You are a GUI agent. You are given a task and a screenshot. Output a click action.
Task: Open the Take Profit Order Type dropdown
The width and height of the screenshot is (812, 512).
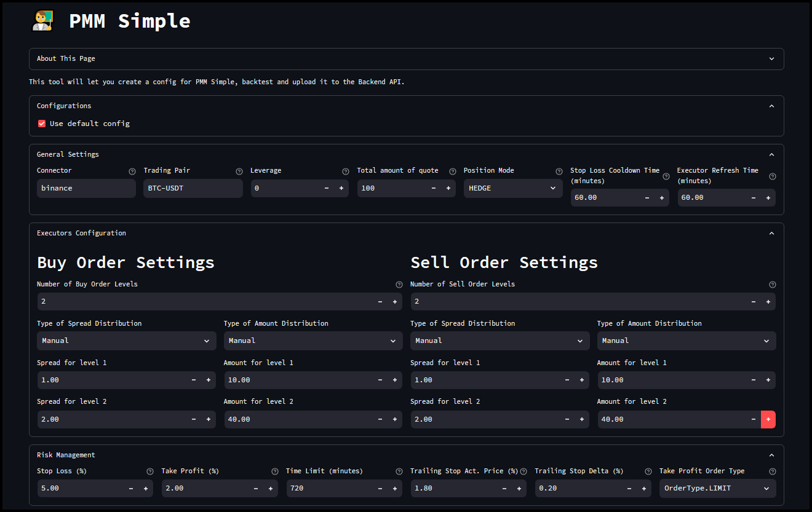[x=717, y=488]
